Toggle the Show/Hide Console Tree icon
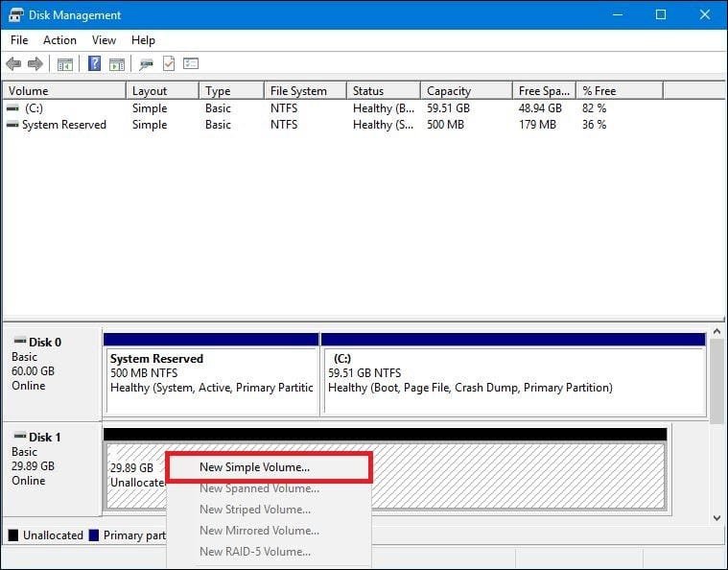 tap(65, 64)
